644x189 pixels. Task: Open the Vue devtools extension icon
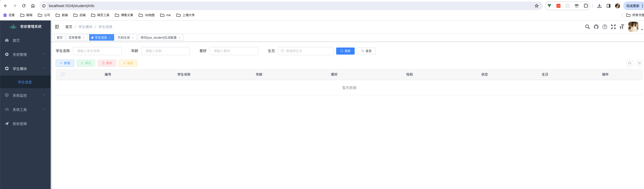[549, 6]
